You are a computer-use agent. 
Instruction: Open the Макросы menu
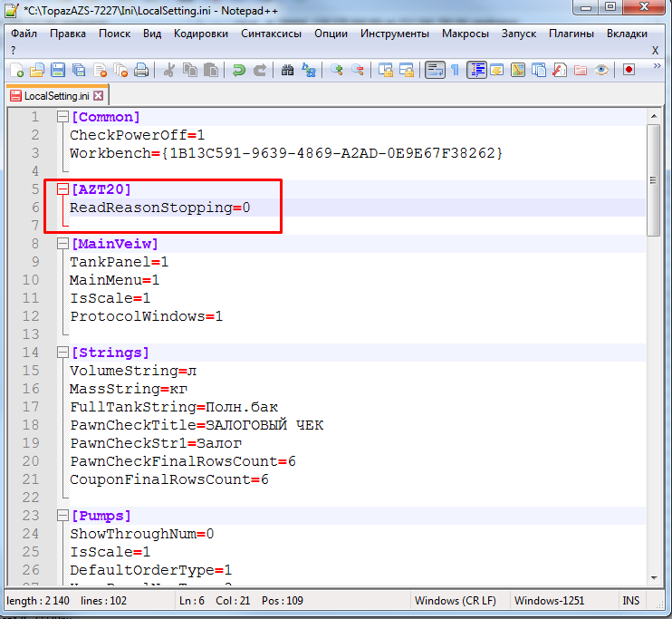(466, 34)
